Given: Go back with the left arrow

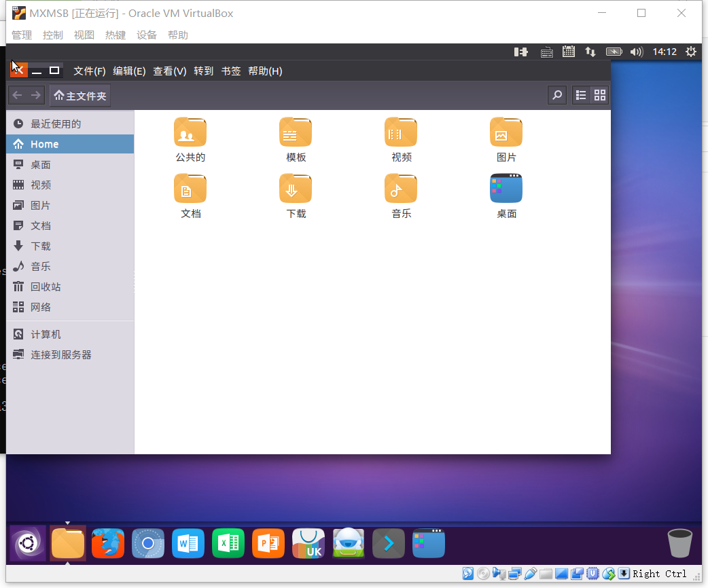Looking at the screenshot, I should (17, 95).
